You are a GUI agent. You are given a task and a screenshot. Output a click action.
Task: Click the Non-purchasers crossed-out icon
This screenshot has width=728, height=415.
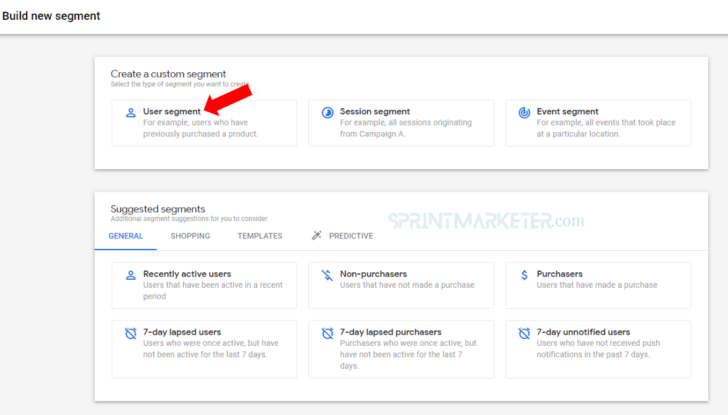[x=327, y=274]
